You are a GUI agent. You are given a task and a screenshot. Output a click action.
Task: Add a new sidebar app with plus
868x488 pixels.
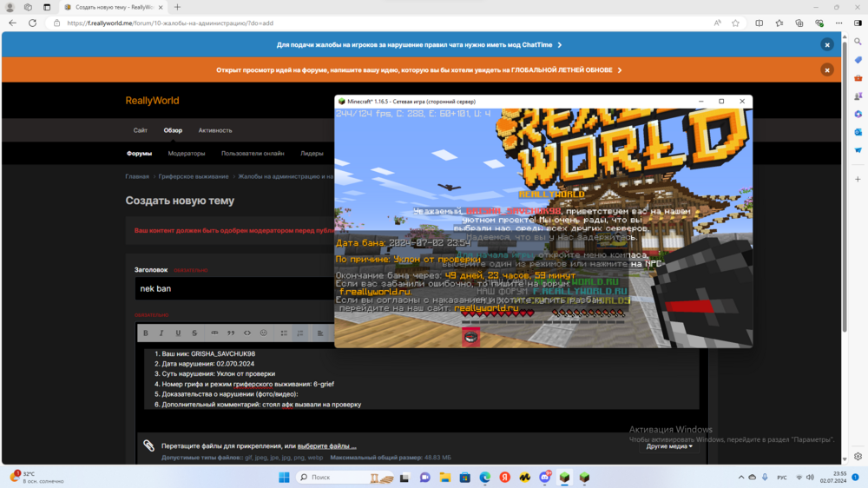(x=858, y=180)
